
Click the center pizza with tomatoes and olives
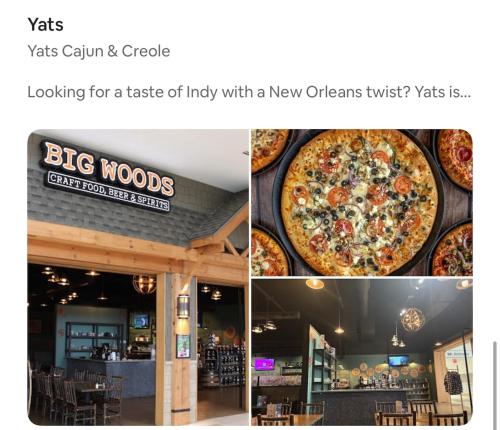[x=359, y=202]
